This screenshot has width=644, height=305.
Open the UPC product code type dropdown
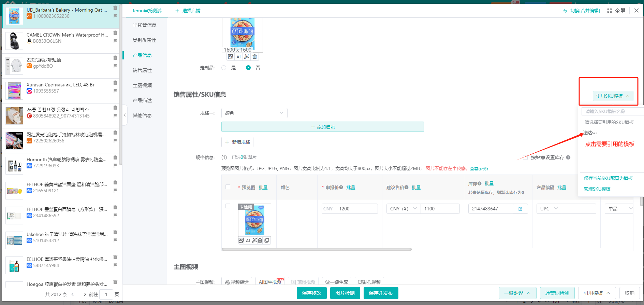(x=549, y=209)
